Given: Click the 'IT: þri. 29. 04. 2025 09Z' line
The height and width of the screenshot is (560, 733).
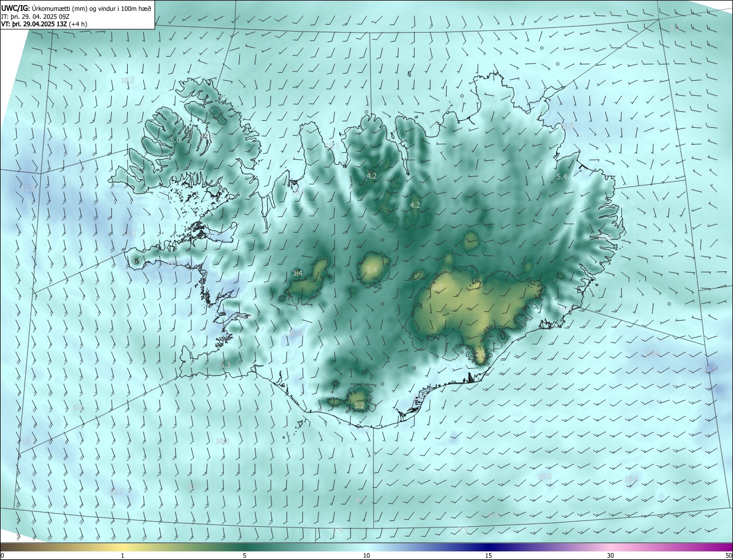Looking at the screenshot, I should click(x=36, y=17).
